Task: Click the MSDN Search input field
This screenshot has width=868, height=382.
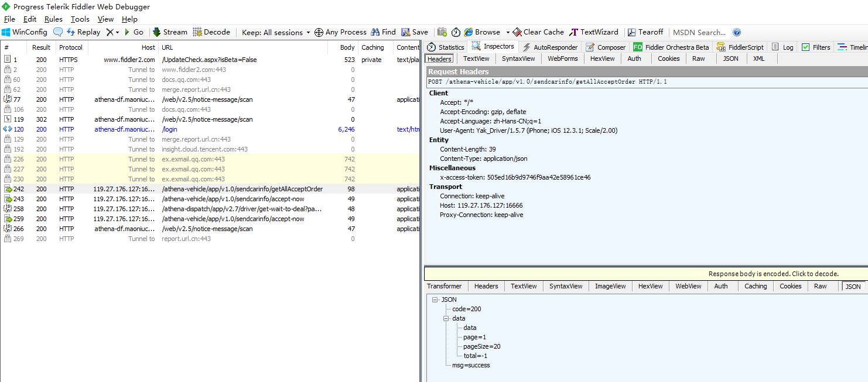Action: 700,32
